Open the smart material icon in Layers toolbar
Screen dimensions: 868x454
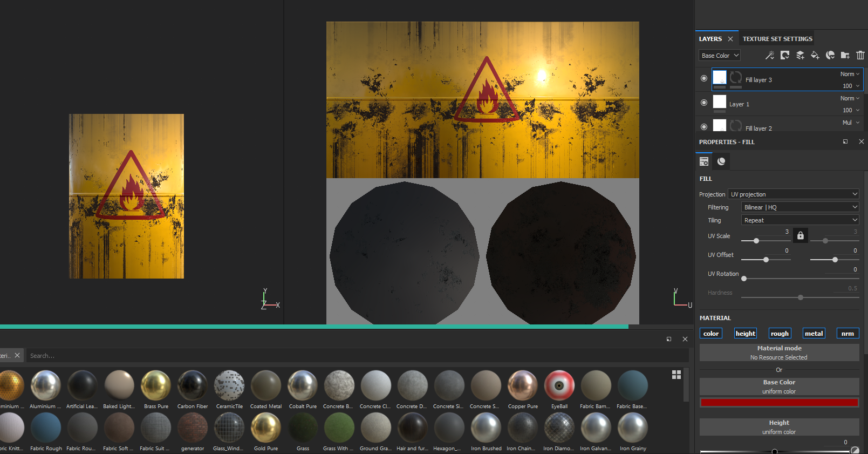[x=830, y=55]
